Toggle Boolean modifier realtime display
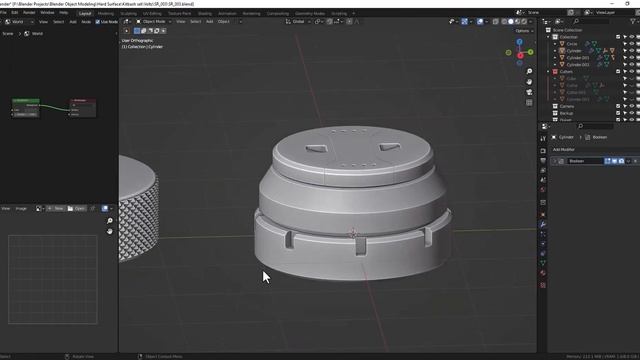 pyautogui.click(x=614, y=161)
